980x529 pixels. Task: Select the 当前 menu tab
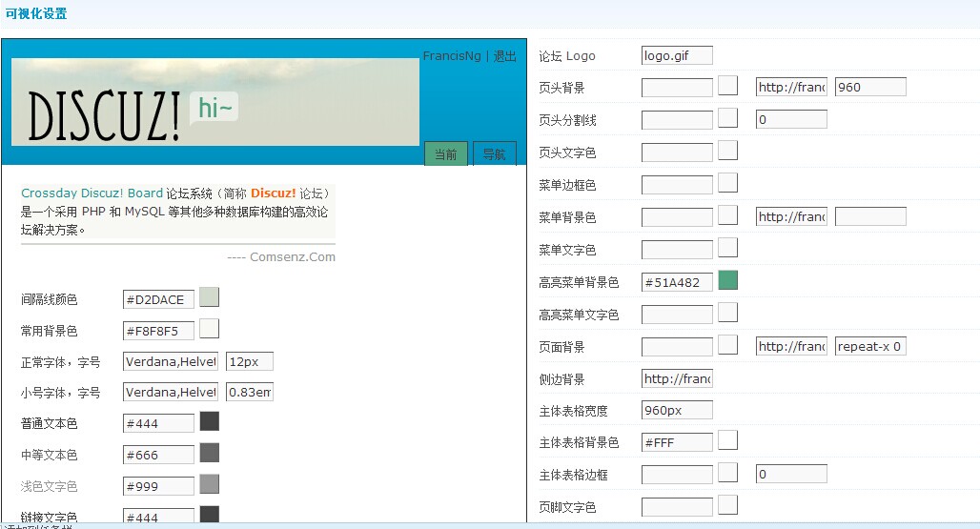click(446, 153)
